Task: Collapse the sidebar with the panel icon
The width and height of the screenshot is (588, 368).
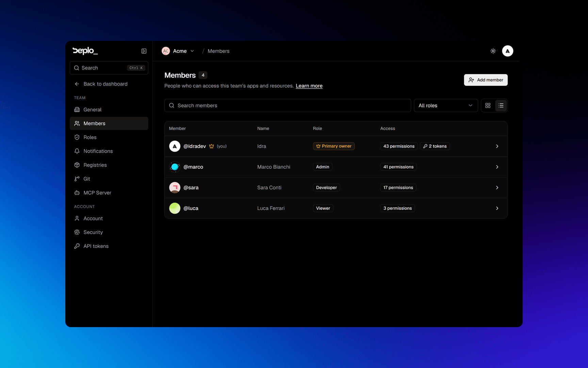Action: [x=144, y=51]
